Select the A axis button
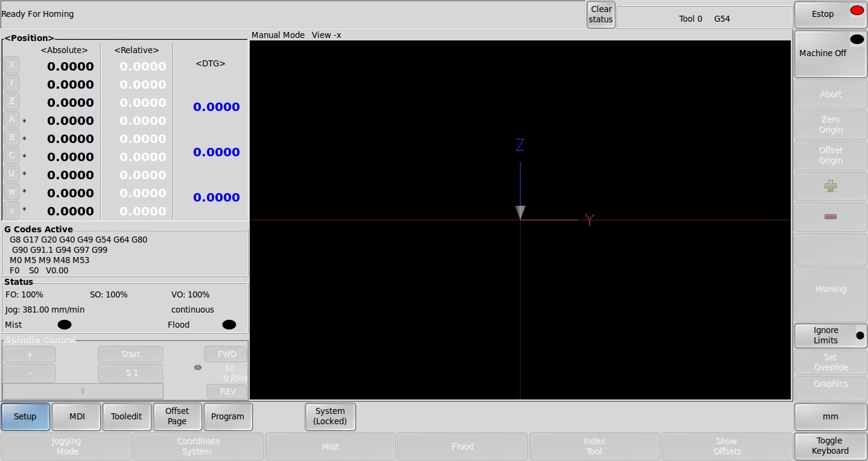 11,119
